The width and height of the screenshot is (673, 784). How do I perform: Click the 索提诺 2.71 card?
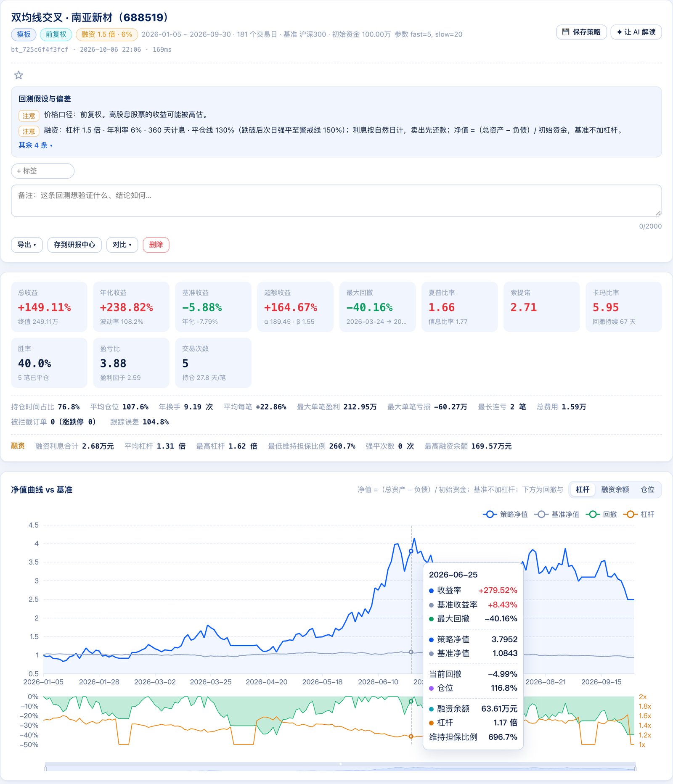(x=542, y=307)
